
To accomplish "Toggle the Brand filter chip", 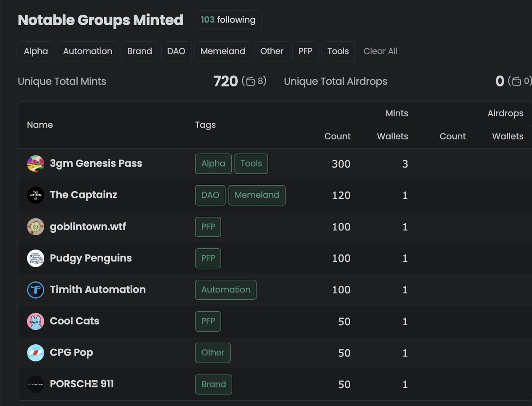I will (x=140, y=51).
